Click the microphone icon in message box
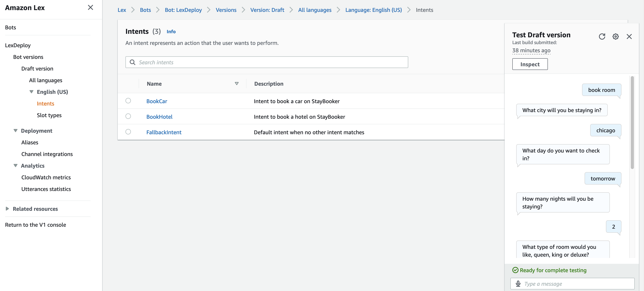The width and height of the screenshot is (644, 291). coord(518,283)
